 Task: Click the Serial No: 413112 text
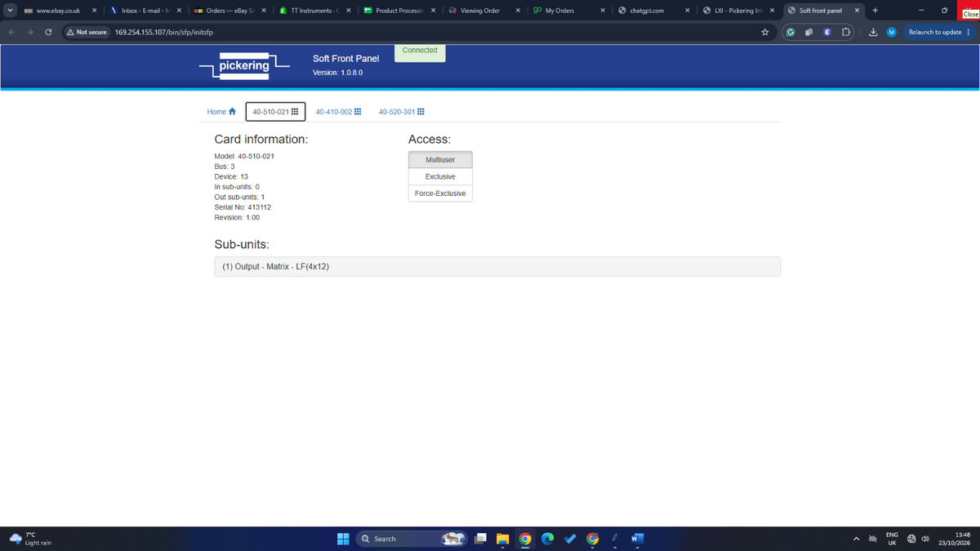[243, 207]
